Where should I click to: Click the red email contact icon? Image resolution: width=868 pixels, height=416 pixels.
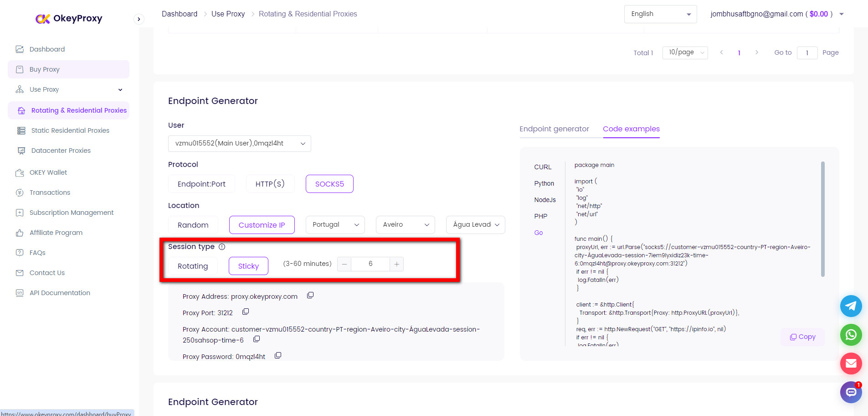pos(851,364)
